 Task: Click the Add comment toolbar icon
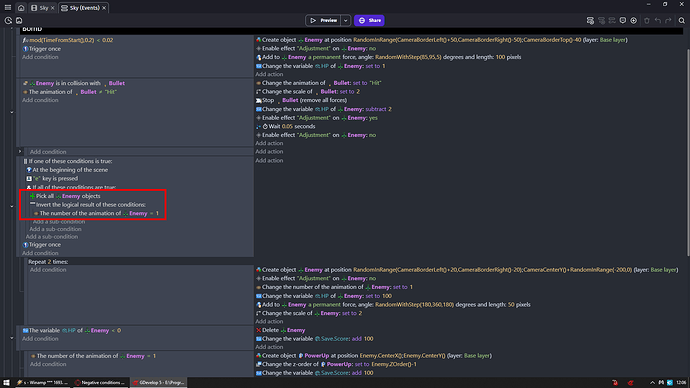click(x=623, y=20)
